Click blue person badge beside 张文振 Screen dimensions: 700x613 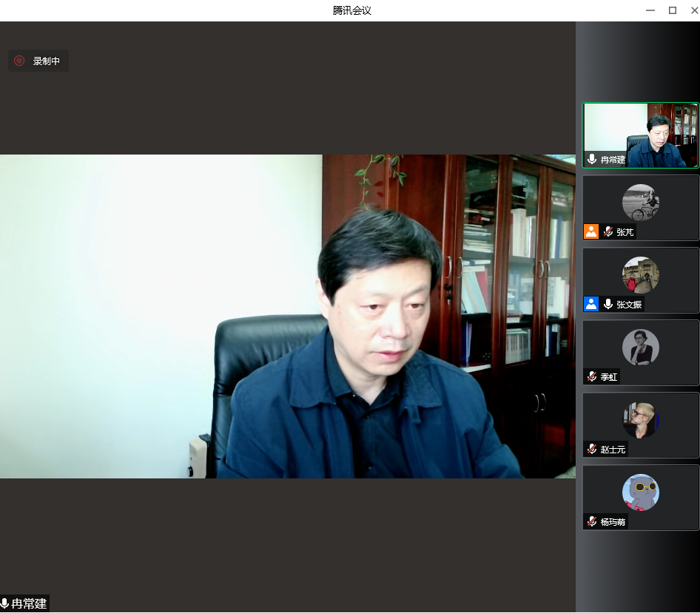(x=591, y=304)
